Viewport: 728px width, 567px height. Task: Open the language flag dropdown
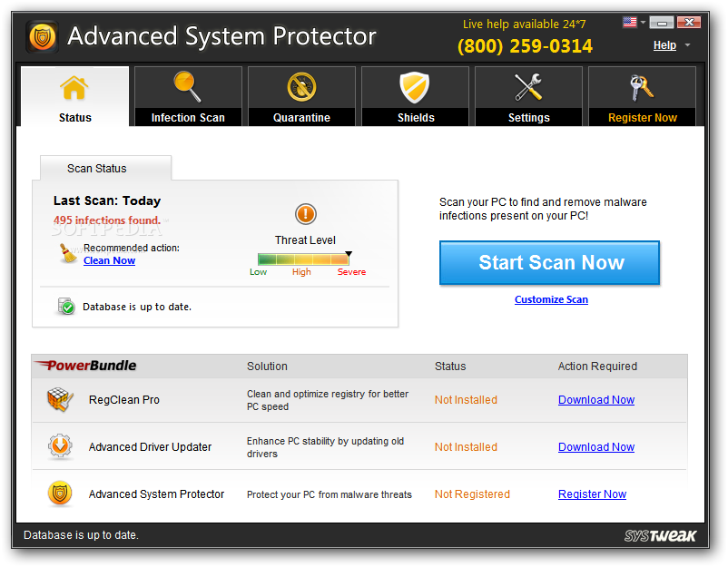tap(634, 23)
